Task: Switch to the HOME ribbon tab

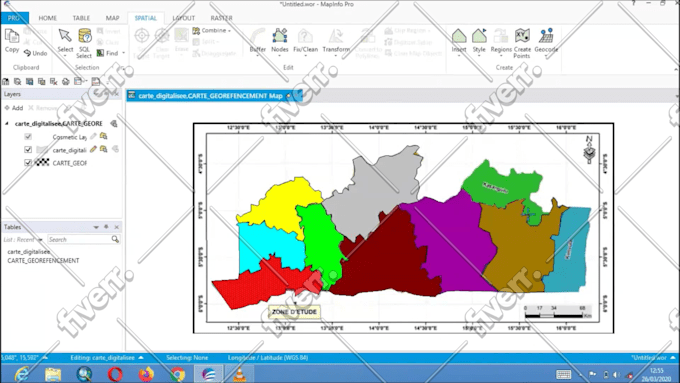Action: click(x=47, y=18)
